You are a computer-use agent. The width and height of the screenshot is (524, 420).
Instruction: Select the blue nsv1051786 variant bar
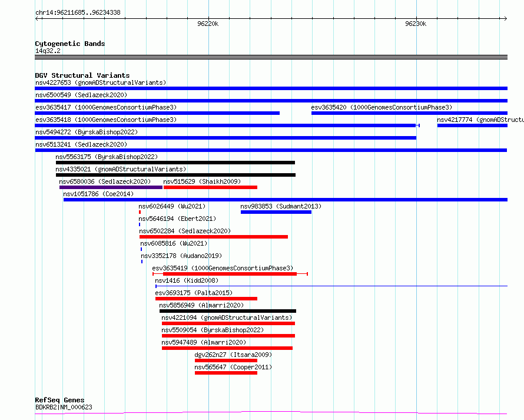click(x=286, y=200)
